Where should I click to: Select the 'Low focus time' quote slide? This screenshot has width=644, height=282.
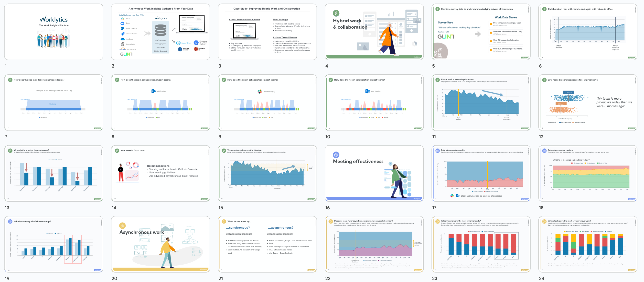tap(588, 103)
